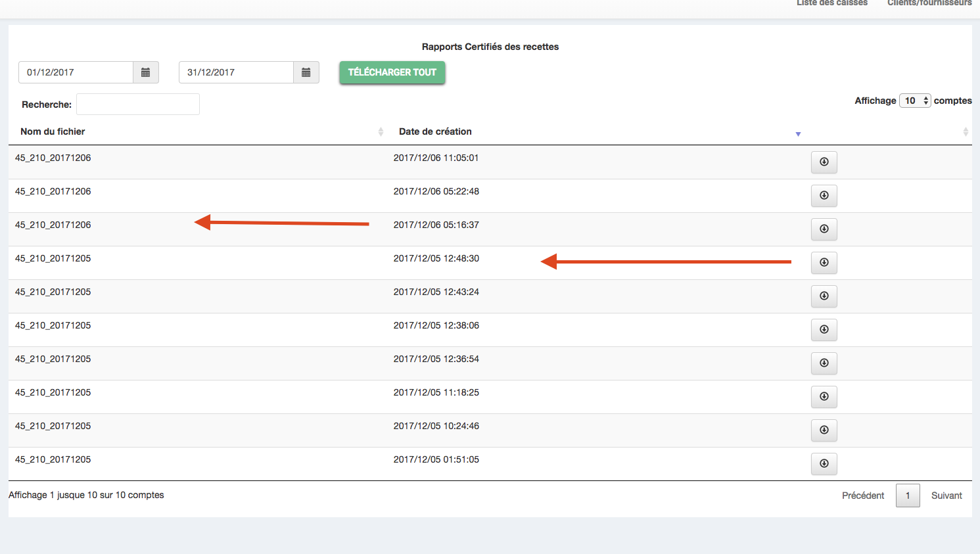
Task: Sort by Date de création column
Action: click(435, 131)
